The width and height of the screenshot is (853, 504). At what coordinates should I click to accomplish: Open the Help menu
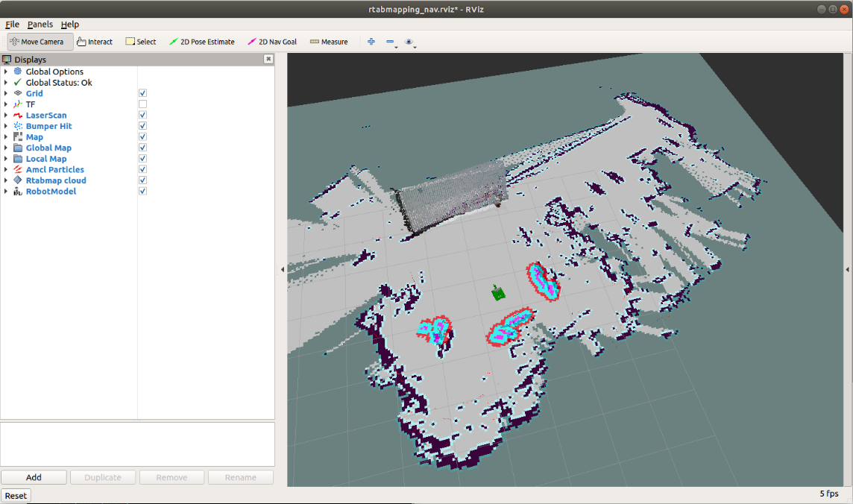point(69,24)
